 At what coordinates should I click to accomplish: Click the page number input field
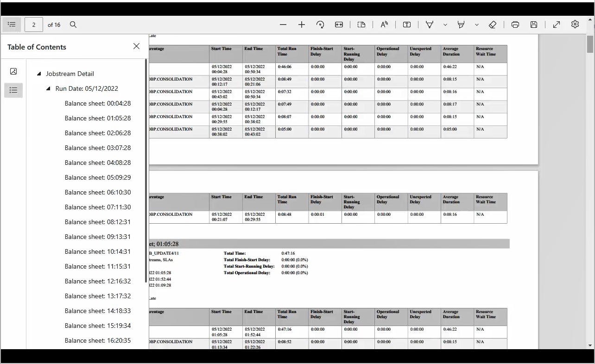(34, 25)
